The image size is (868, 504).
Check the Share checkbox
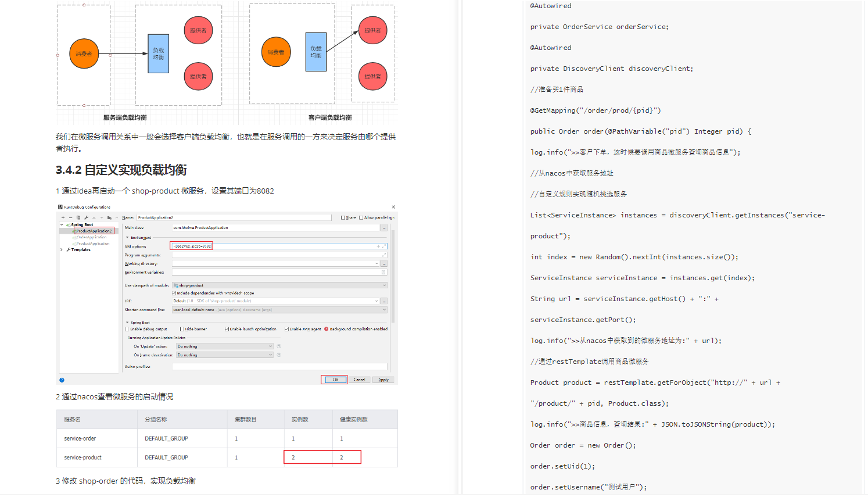coord(343,217)
